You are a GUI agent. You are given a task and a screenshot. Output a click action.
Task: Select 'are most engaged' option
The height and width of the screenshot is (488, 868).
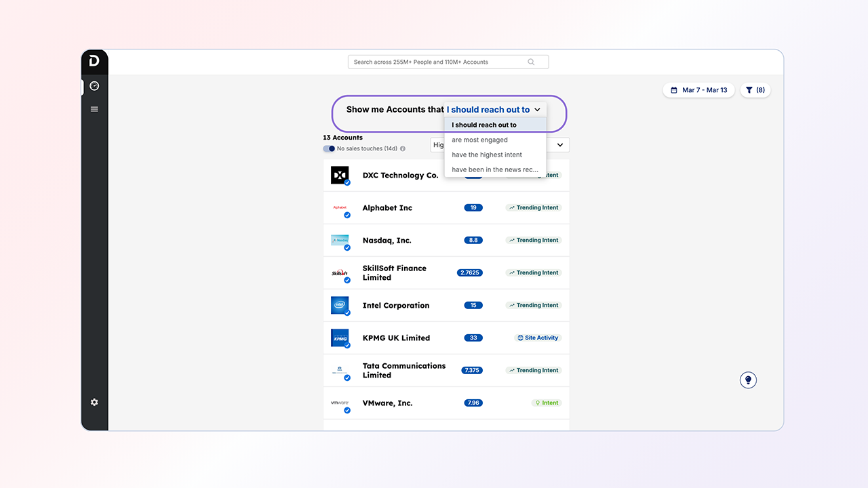coord(480,140)
